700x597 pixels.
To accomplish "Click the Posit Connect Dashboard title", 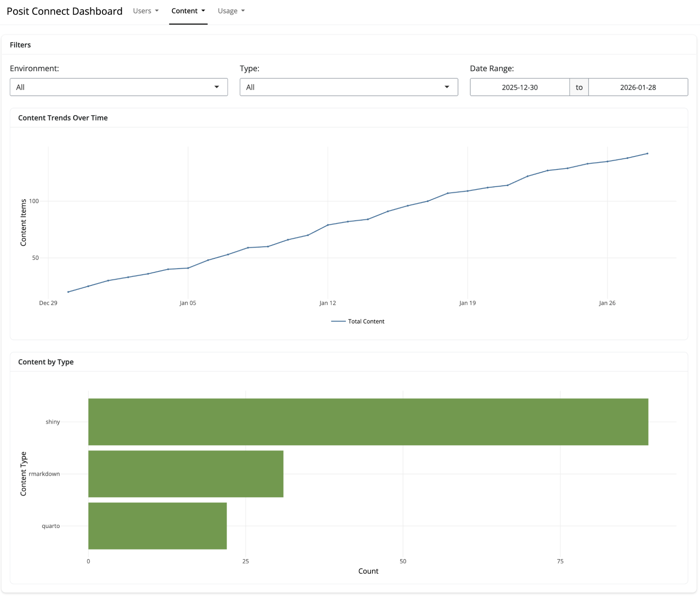I will (64, 11).
